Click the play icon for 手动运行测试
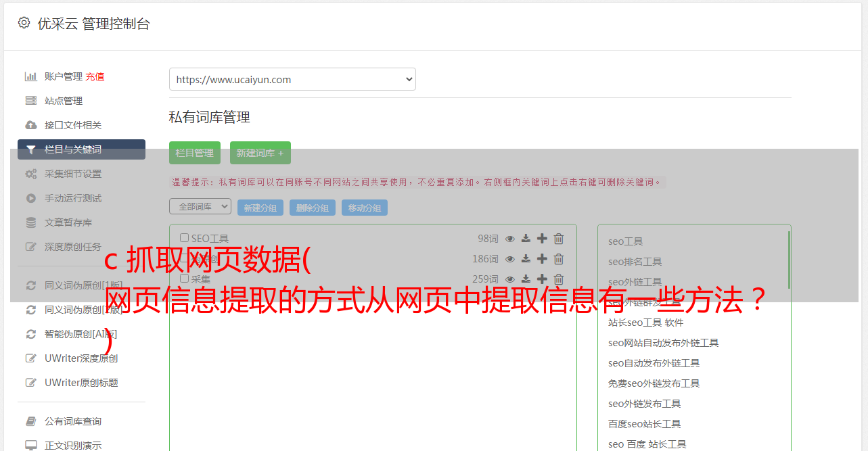 [31, 198]
